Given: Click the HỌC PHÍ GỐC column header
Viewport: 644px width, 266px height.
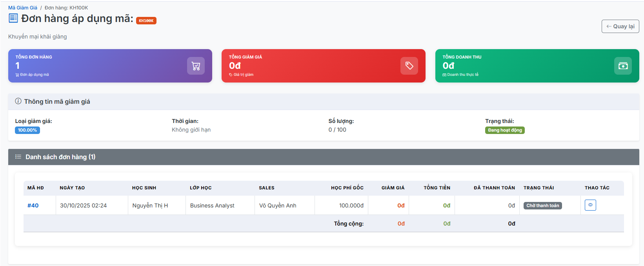Looking at the screenshot, I should point(347,188).
